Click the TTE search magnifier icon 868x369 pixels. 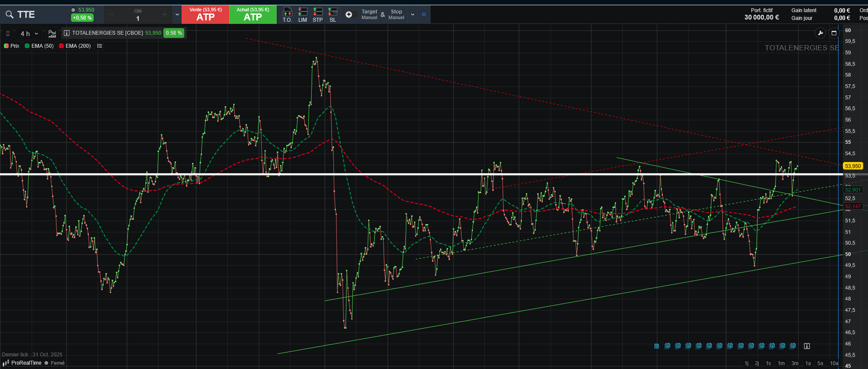(x=10, y=15)
